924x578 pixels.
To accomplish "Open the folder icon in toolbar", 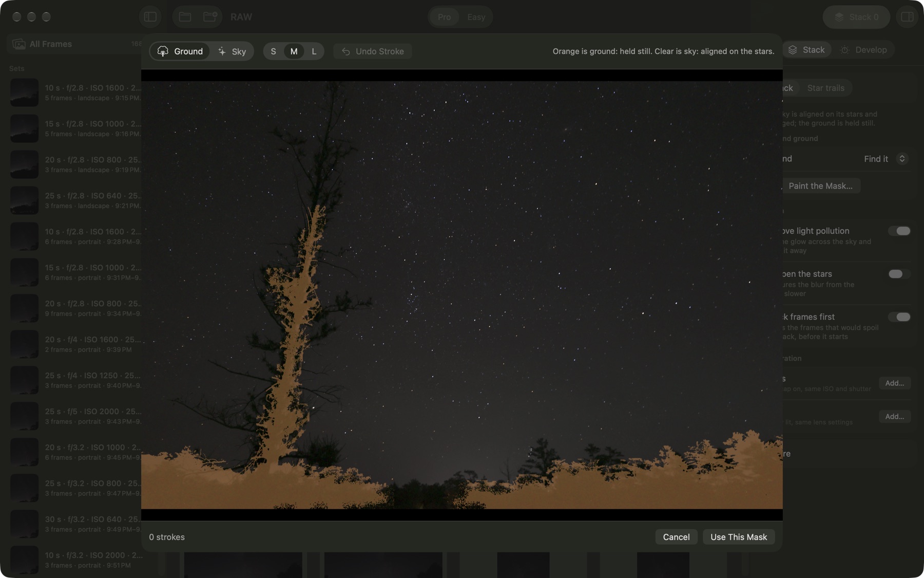I will tap(185, 17).
